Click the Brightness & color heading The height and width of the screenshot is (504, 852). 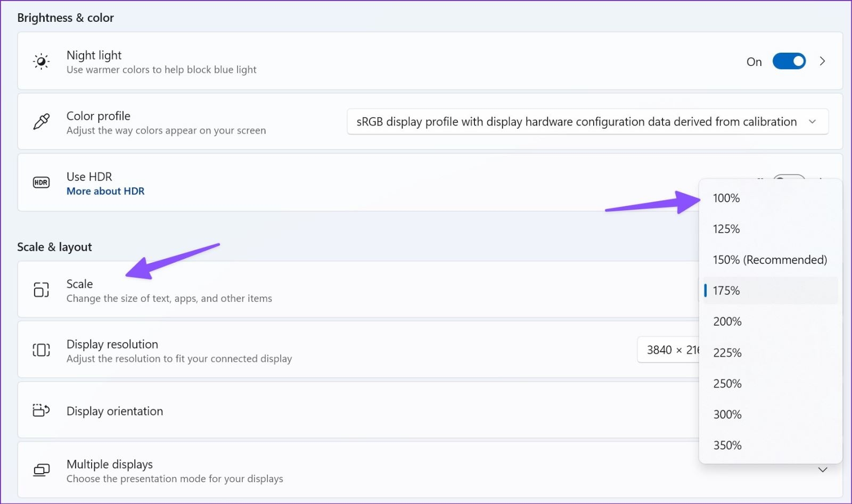tap(65, 18)
